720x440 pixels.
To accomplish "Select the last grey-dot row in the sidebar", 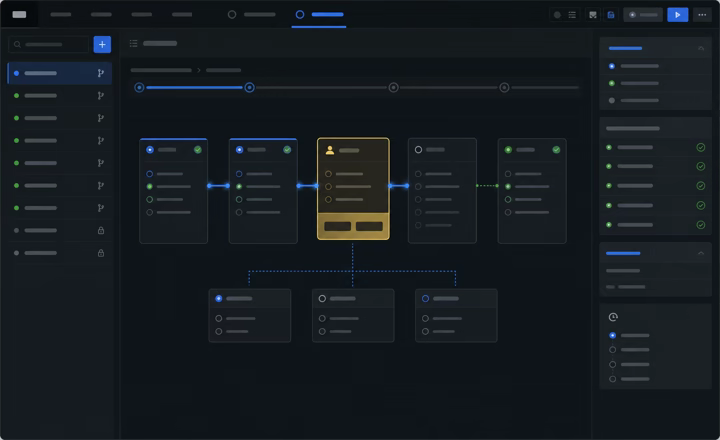I will coord(60,253).
